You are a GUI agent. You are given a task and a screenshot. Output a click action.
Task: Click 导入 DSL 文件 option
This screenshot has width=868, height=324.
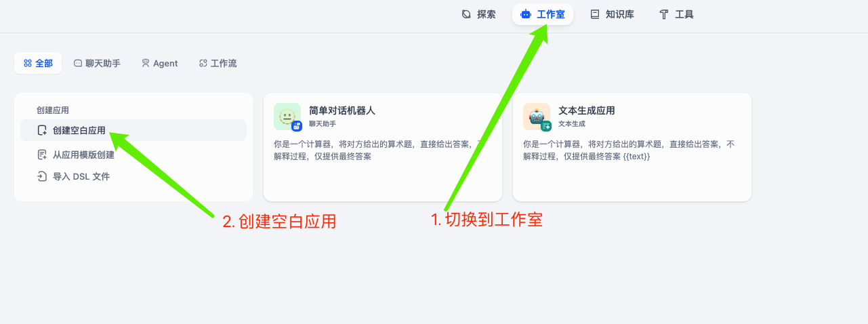click(81, 176)
